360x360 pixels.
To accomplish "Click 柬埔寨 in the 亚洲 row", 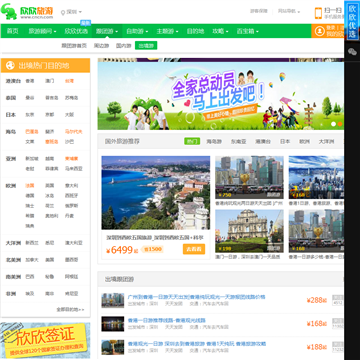I will pyautogui.click(x=71, y=159).
